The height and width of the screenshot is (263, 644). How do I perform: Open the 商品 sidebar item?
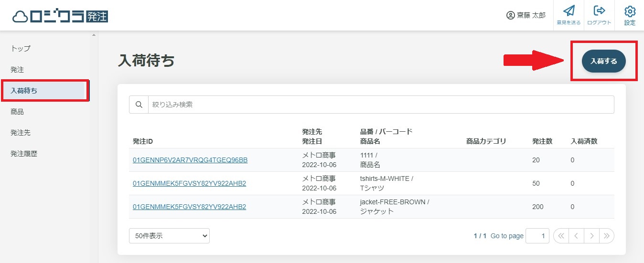17,112
